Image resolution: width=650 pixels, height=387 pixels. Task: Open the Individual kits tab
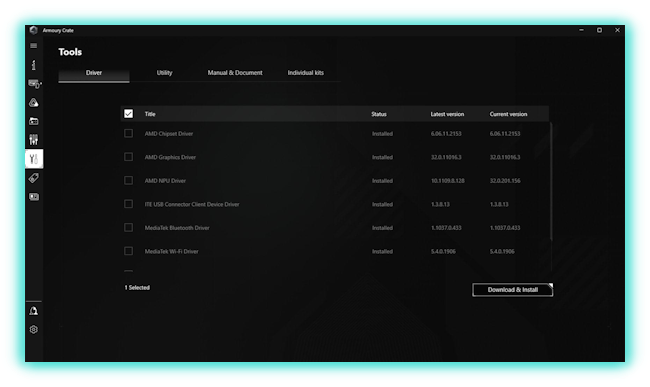306,73
